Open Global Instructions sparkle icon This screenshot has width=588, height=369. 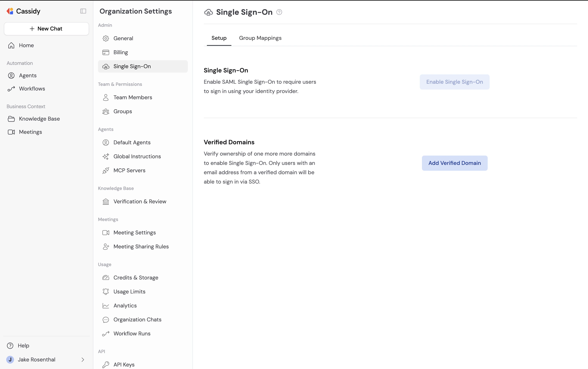point(106,156)
